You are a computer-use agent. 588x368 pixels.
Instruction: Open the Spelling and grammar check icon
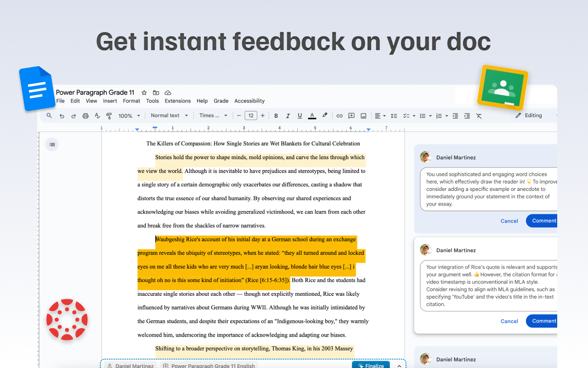(x=97, y=115)
